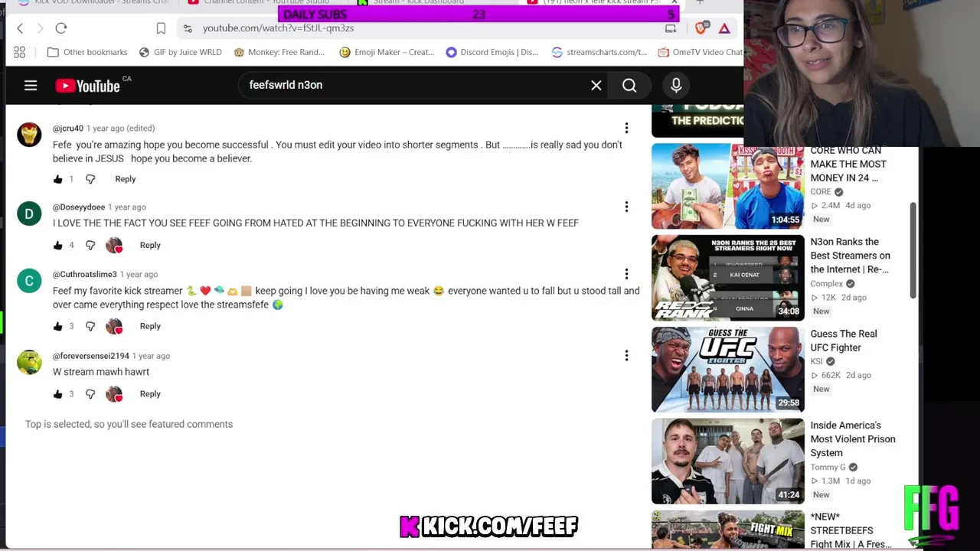Like the @Cuthroatslime3 comment
The width and height of the screenshot is (980, 551).
coord(58,326)
